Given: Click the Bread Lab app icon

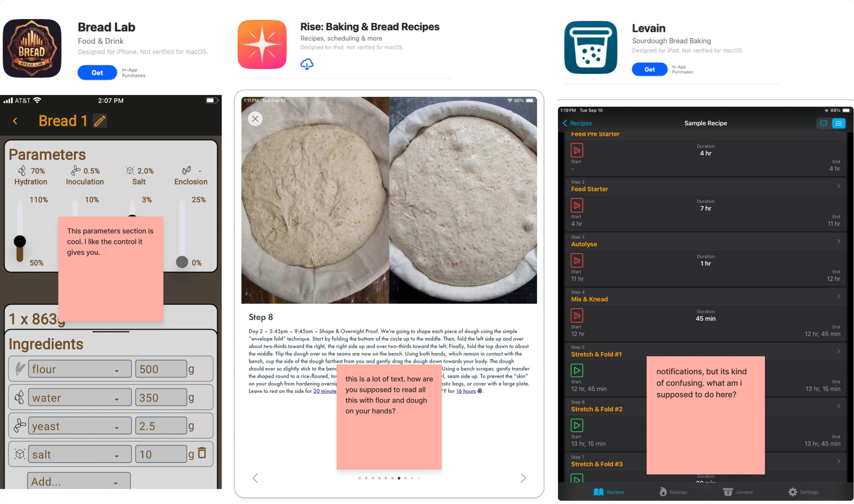Looking at the screenshot, I should click(x=32, y=48).
